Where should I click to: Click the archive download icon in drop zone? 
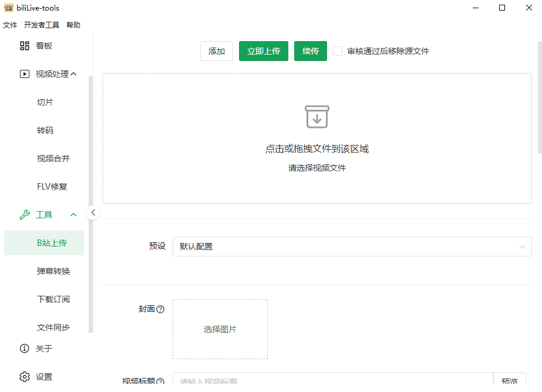[317, 117]
